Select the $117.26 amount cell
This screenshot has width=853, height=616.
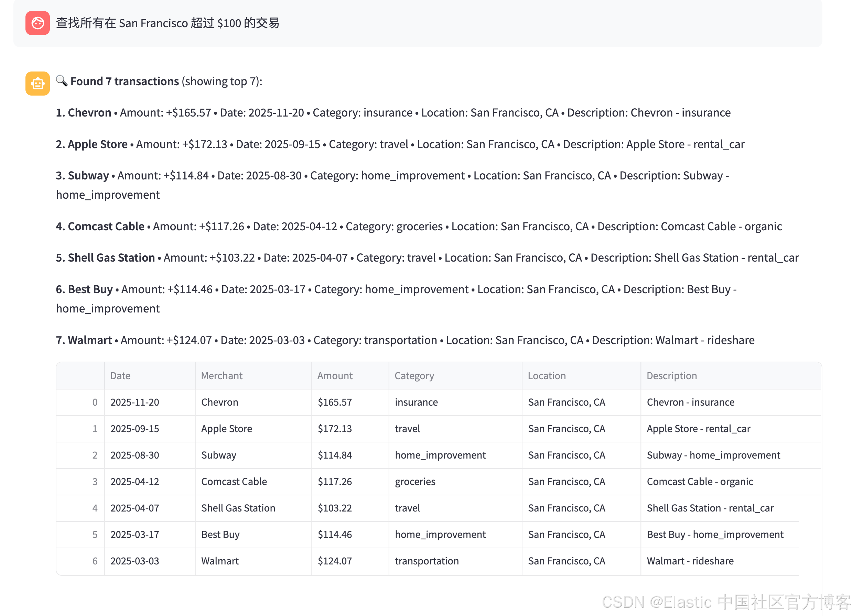coord(350,482)
